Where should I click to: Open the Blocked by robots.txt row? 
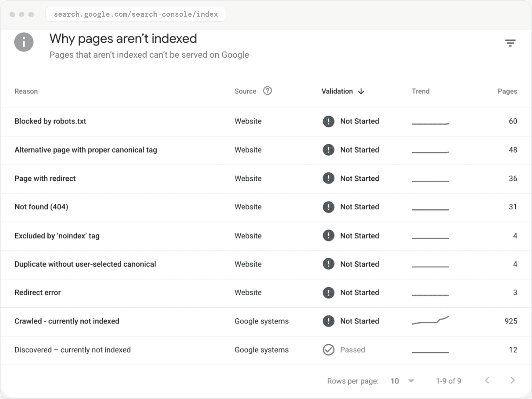(x=266, y=121)
